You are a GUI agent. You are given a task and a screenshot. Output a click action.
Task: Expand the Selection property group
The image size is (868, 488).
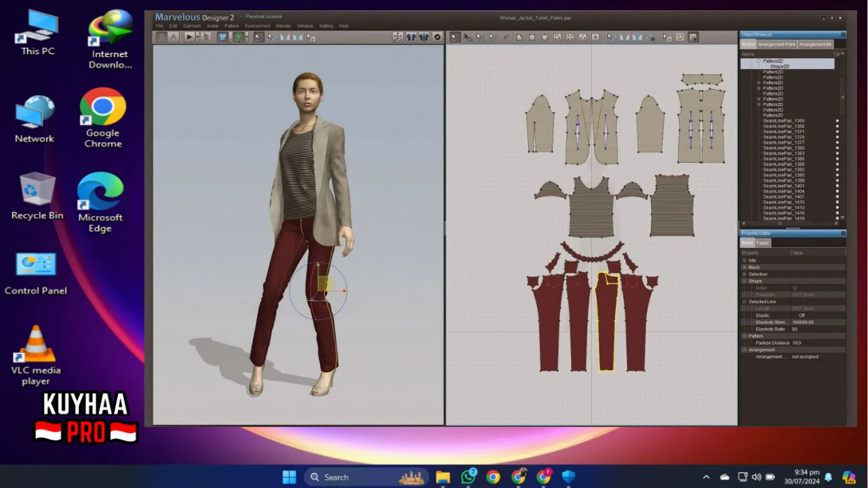tap(744, 274)
